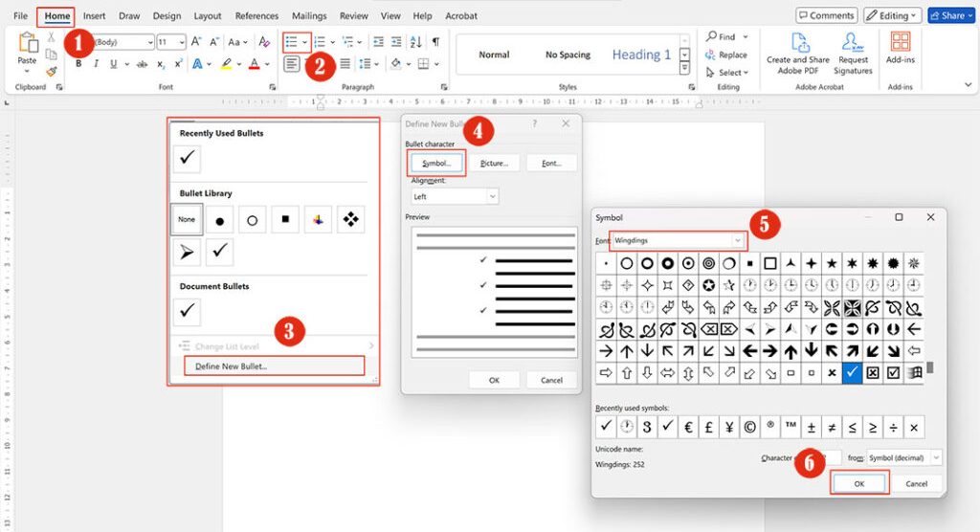The image size is (980, 532).
Task: Select the None bullet in Bullet Library
Action: (187, 219)
